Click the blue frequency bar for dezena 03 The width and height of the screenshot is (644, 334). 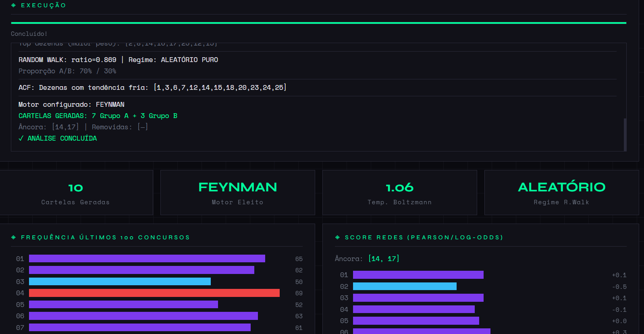point(120,282)
